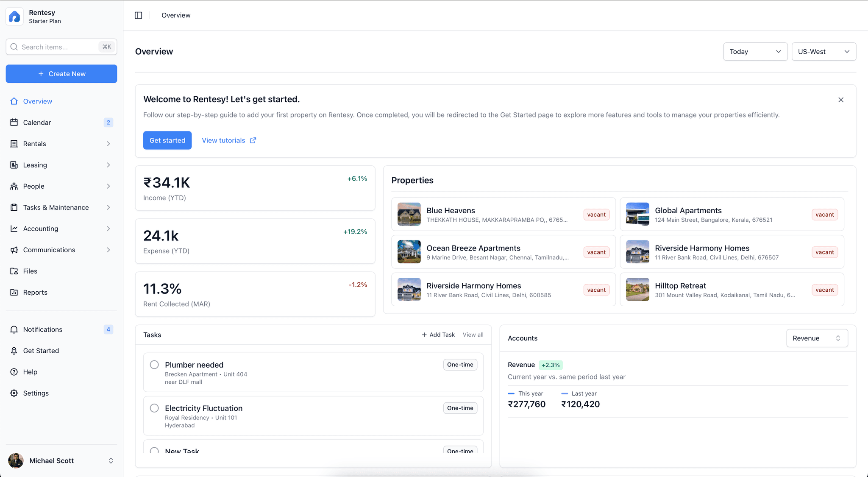Select the Rentals icon in the sidebar

(x=14, y=144)
